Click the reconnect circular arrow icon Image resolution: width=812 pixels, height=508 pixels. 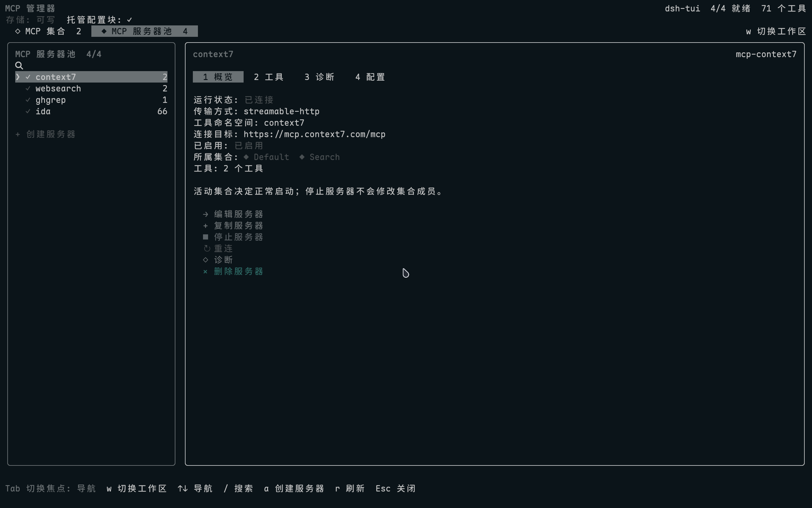(x=207, y=249)
